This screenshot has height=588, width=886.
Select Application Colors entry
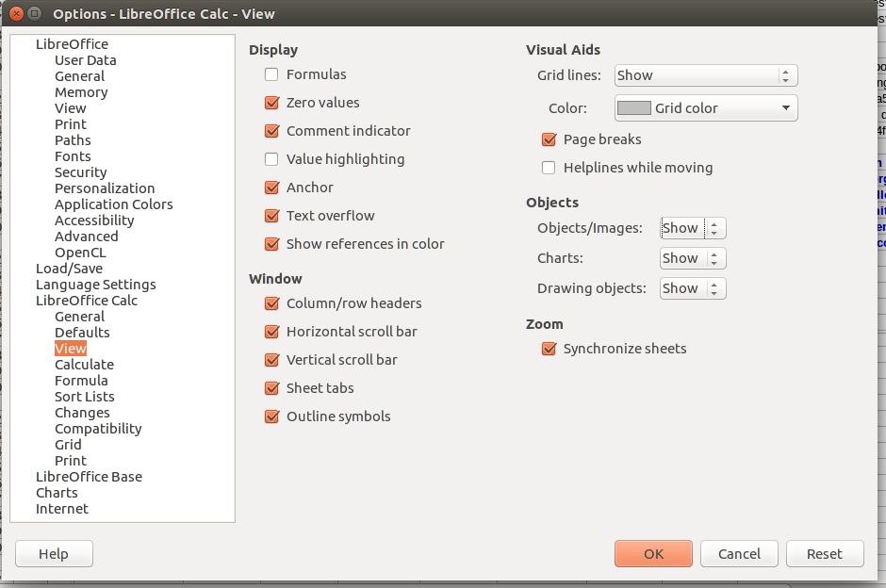113,204
